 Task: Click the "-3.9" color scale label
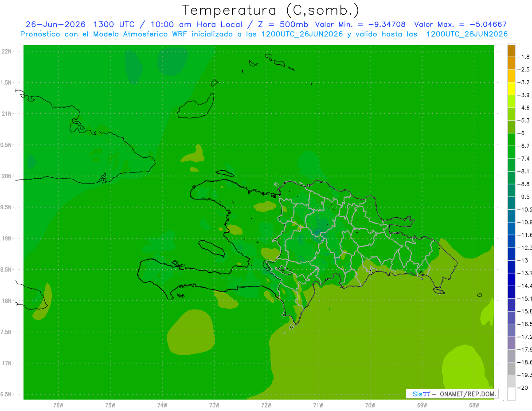click(524, 95)
